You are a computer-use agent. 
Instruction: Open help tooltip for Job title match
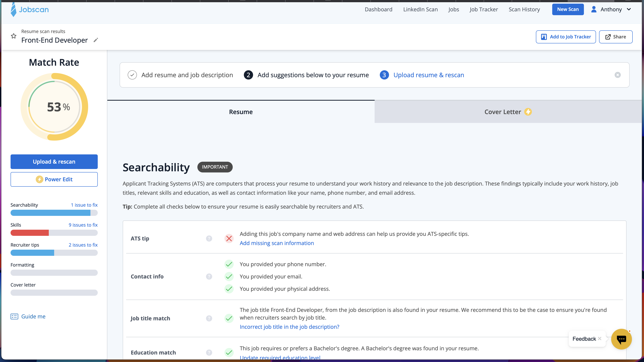209,318
